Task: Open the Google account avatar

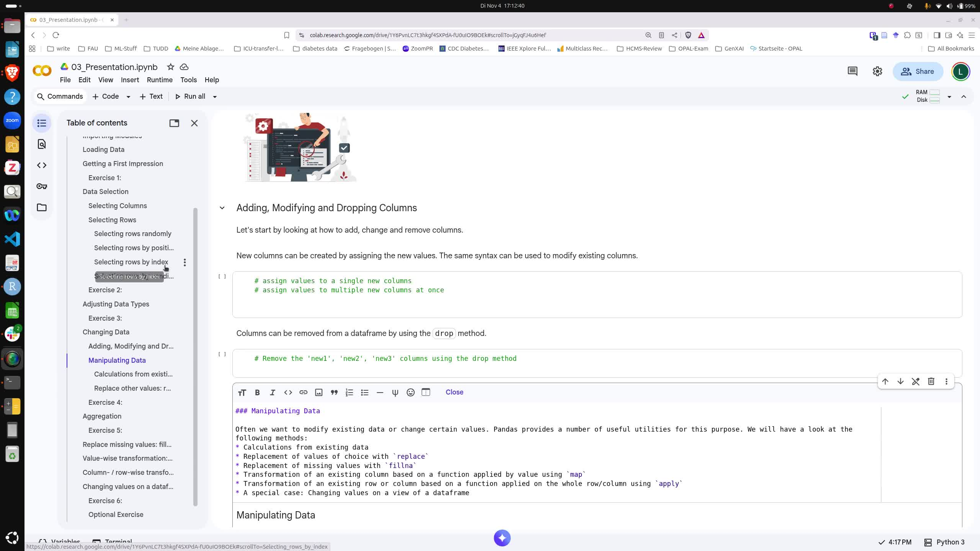Action: pyautogui.click(x=960, y=72)
